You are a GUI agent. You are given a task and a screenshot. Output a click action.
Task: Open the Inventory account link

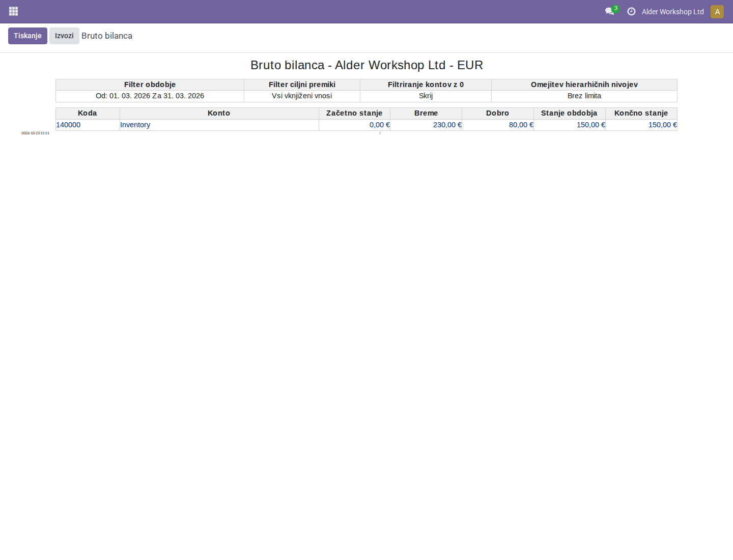(x=135, y=125)
